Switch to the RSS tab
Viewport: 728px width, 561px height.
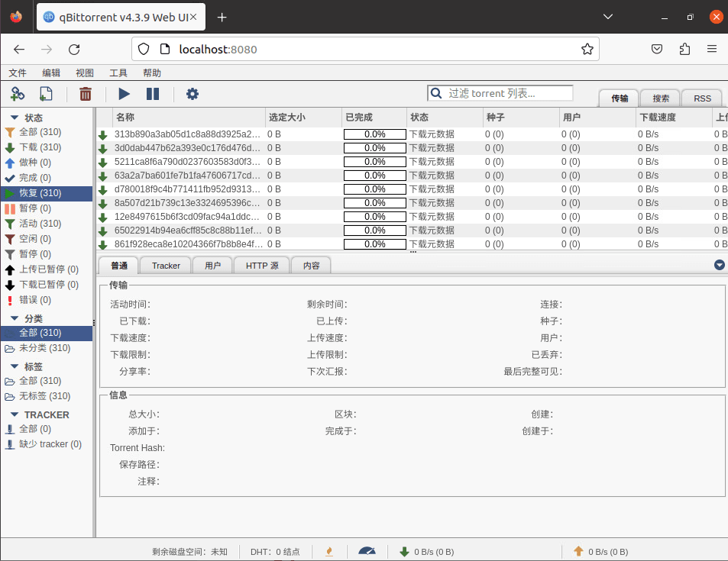pyautogui.click(x=702, y=98)
